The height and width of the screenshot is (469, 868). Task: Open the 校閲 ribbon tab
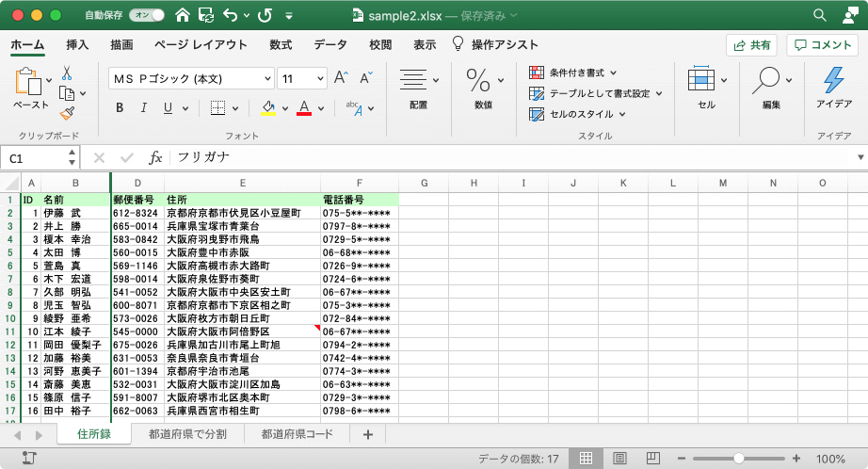pyautogui.click(x=380, y=45)
